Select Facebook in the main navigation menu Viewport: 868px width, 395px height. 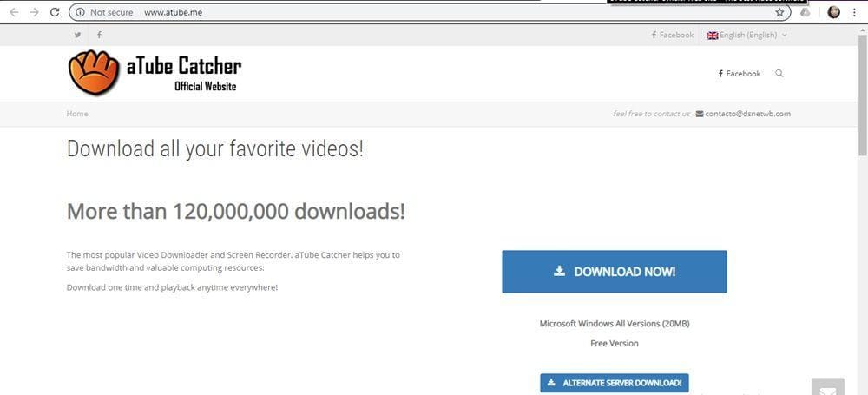[x=740, y=74]
